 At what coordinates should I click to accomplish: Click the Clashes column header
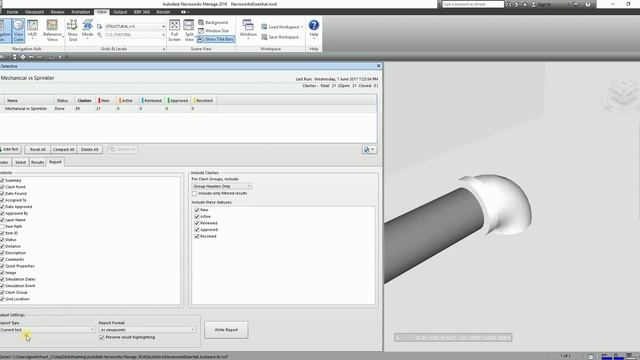(x=84, y=100)
